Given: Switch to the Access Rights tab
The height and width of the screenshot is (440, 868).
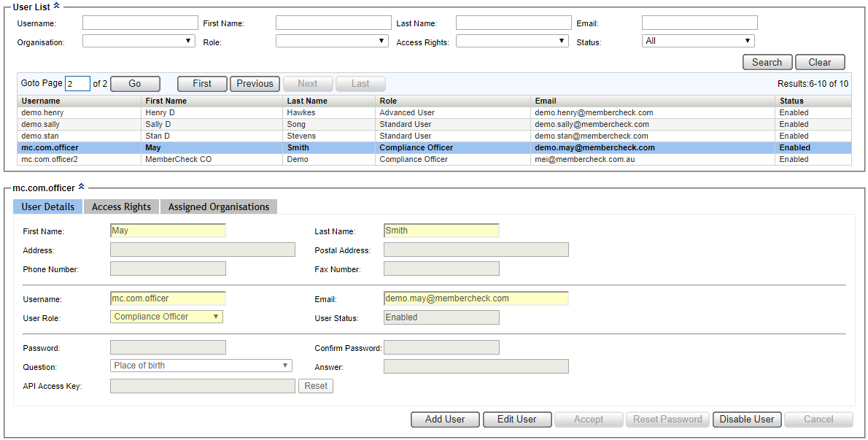Looking at the screenshot, I should [121, 207].
